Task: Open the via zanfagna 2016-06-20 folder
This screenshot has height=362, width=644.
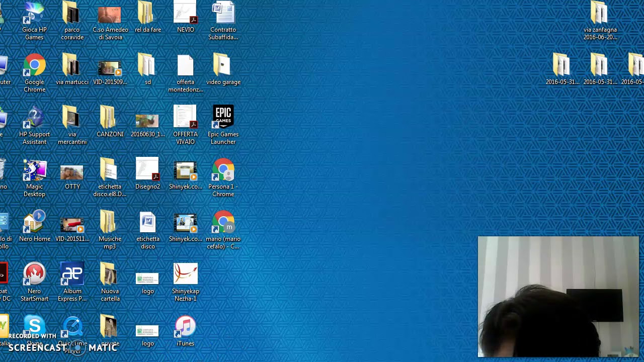Action: pos(600,20)
